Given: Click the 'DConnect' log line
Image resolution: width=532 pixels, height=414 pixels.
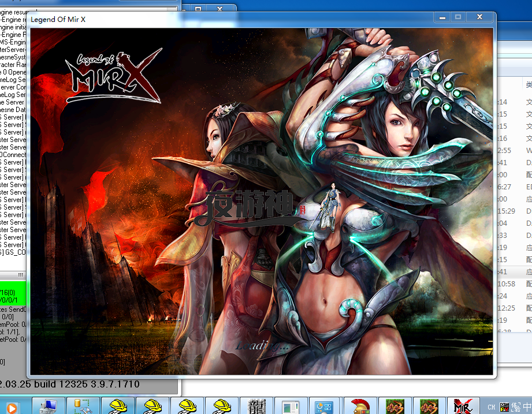Looking at the screenshot, I should point(13,155).
